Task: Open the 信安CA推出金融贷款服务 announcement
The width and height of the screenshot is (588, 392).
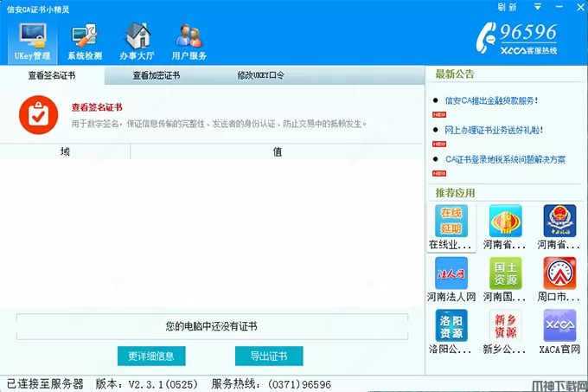Action: pos(492,100)
